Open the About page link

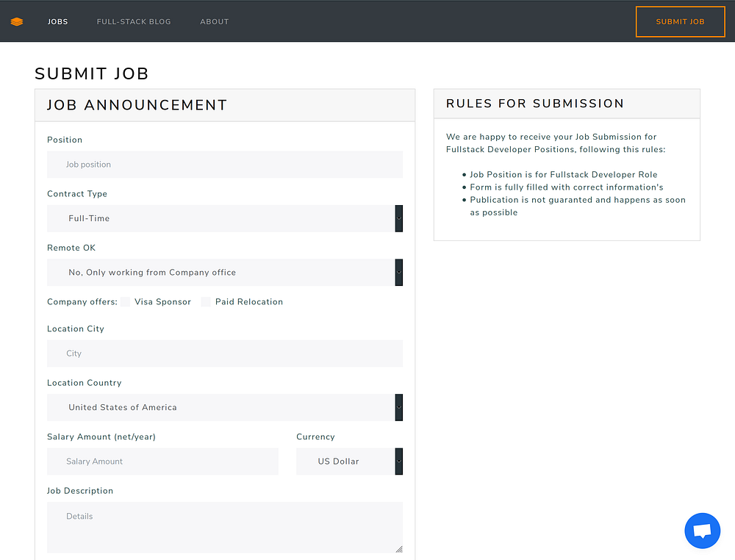tap(214, 21)
